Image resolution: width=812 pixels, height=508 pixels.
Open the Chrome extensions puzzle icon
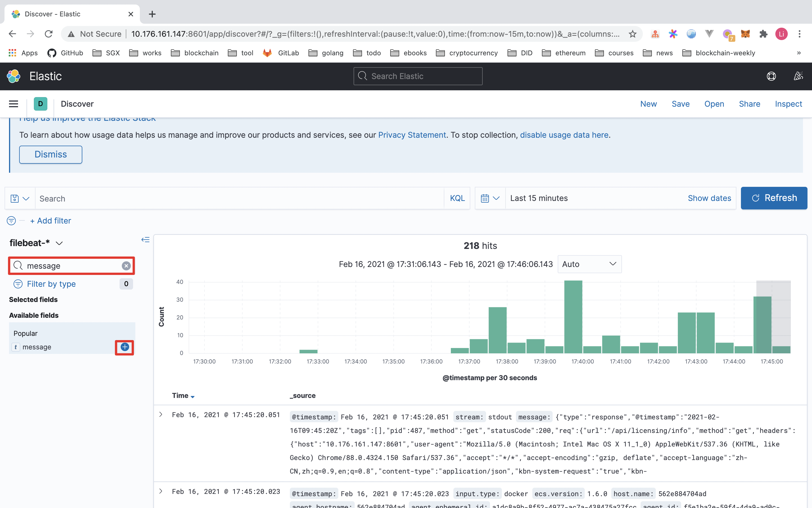click(763, 34)
